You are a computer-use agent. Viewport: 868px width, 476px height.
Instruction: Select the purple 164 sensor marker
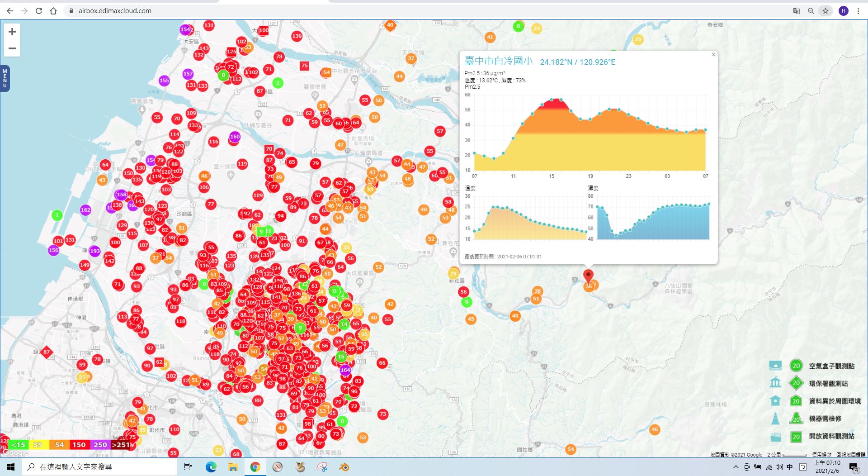(x=345, y=370)
